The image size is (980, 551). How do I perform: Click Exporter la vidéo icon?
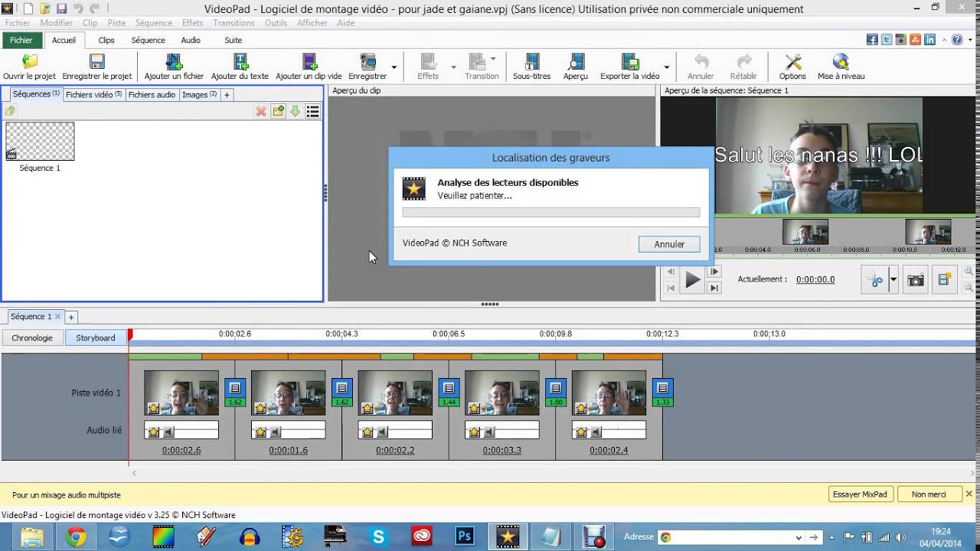pos(629,67)
